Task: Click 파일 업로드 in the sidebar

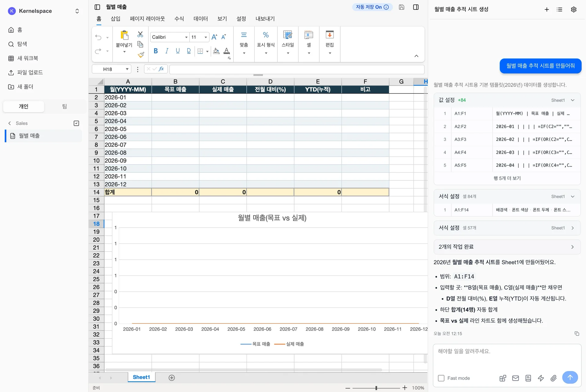Action: [x=30, y=73]
